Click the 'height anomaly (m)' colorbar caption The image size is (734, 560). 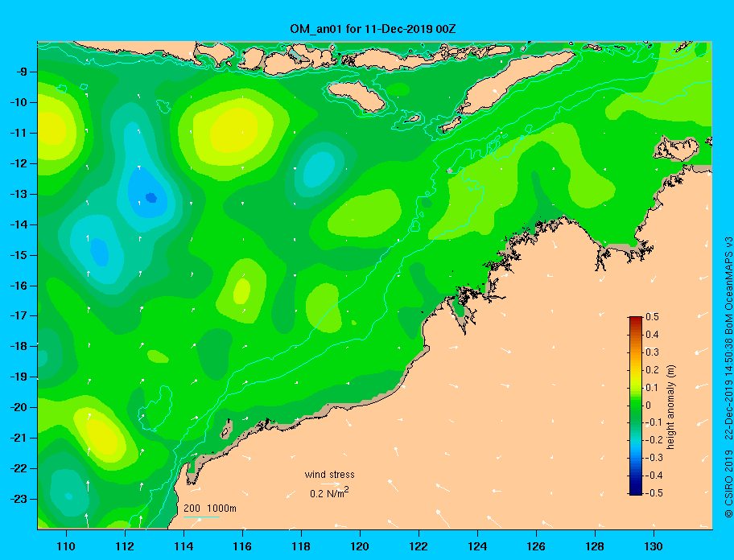(671, 407)
